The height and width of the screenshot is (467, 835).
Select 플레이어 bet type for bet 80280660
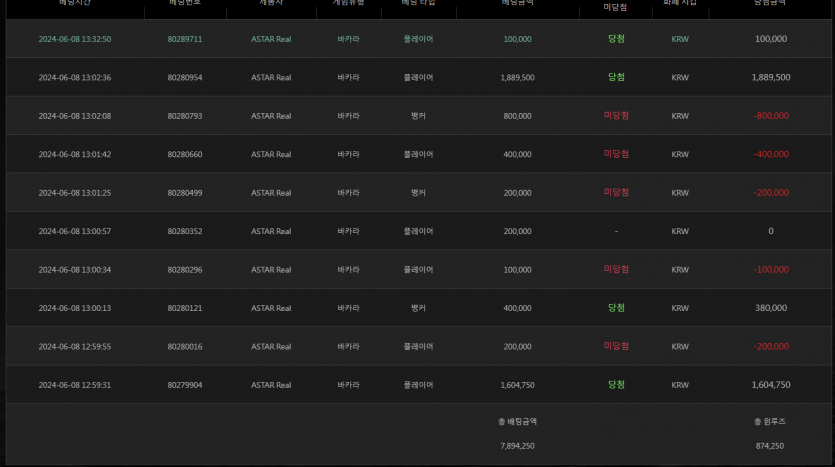tap(418, 154)
